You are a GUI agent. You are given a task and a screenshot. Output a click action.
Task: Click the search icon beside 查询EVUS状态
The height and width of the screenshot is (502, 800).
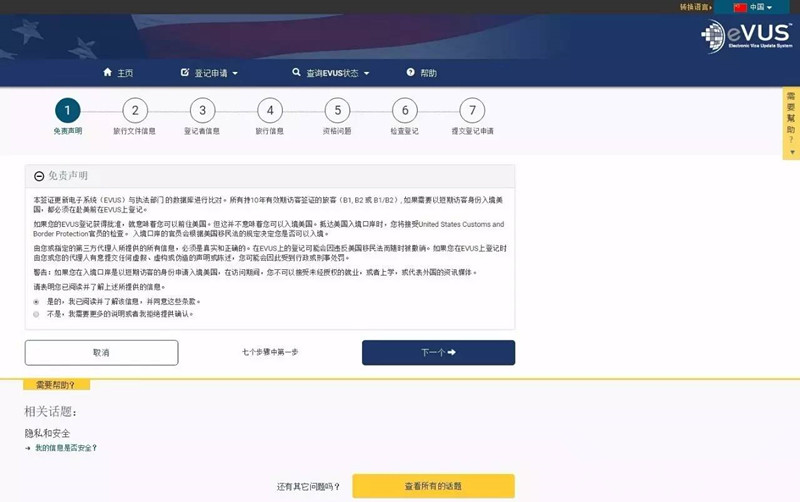coord(296,72)
